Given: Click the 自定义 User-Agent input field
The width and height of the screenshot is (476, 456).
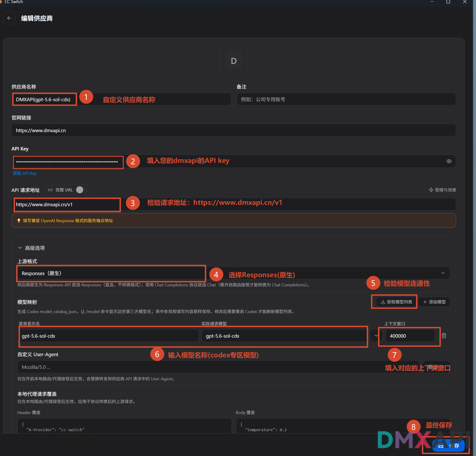Looking at the screenshot, I should click(218, 367).
